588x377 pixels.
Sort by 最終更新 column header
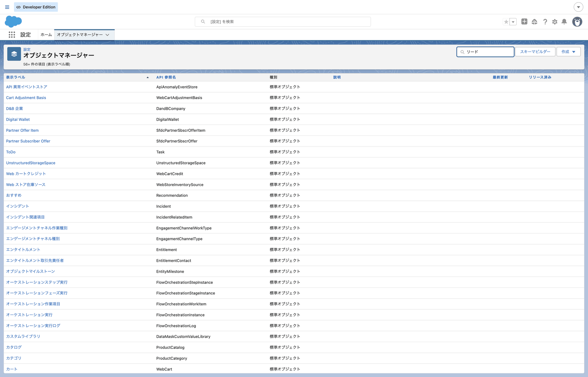500,77
